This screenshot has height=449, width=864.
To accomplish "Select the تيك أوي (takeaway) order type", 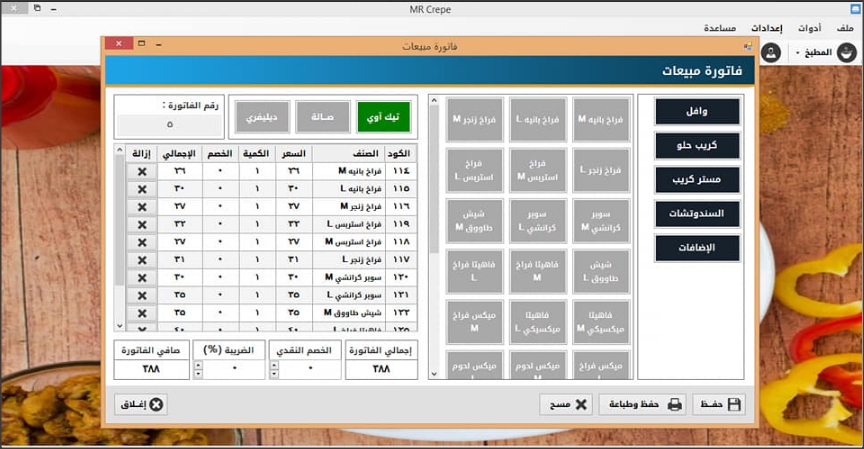I will 384,117.
